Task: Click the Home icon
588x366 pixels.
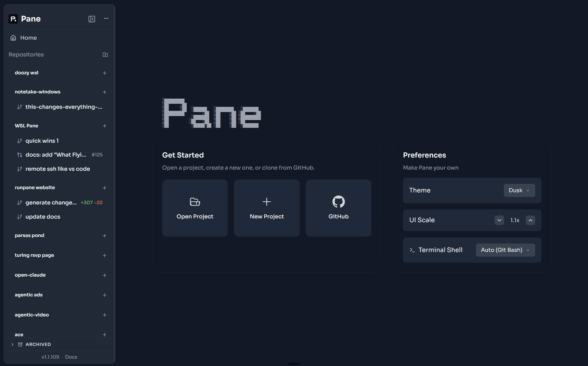Action: click(13, 38)
